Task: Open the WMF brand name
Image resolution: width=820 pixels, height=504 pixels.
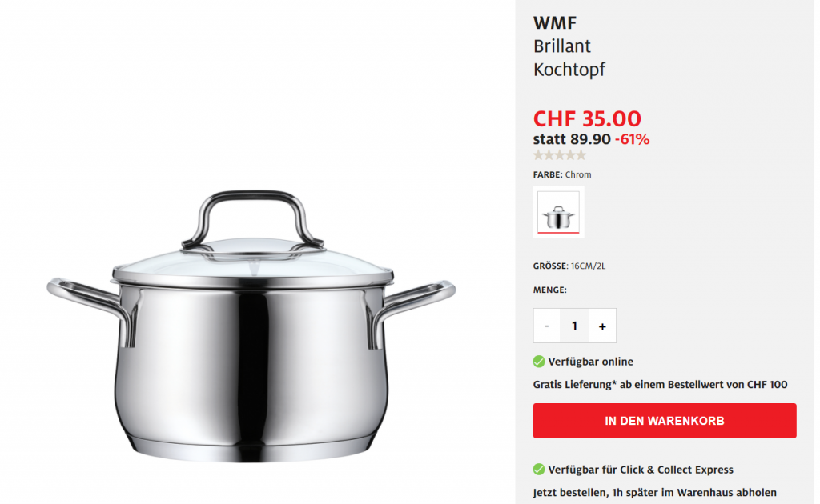Action: (555, 23)
